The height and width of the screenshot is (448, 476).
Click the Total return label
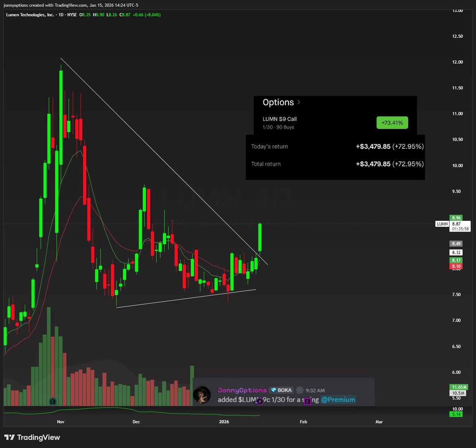tap(266, 164)
